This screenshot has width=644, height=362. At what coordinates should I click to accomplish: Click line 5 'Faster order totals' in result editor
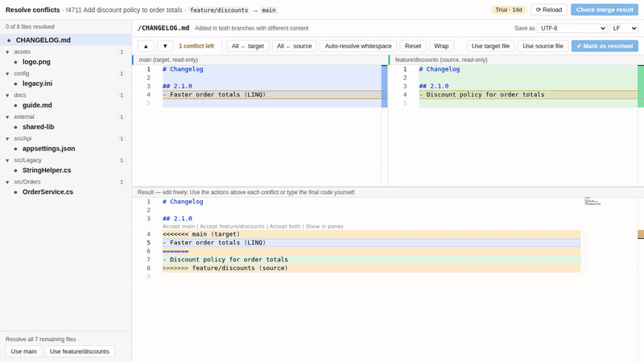pos(371,243)
